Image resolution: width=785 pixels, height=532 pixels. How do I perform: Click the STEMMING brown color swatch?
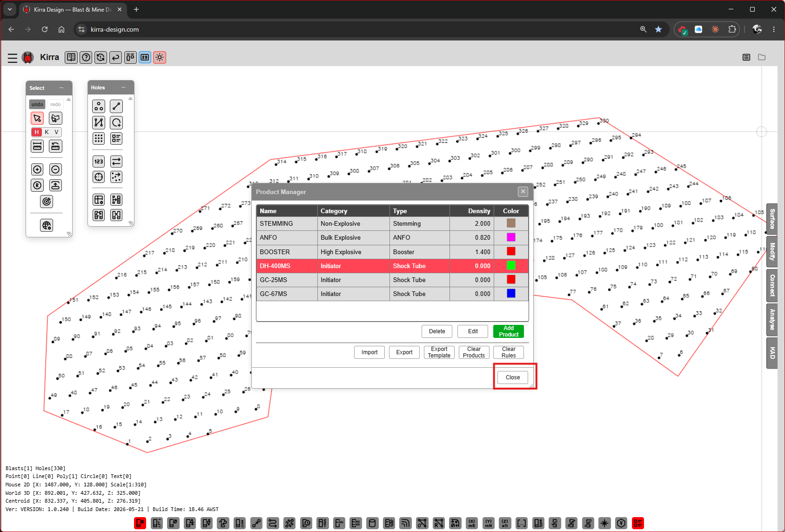[511, 223]
